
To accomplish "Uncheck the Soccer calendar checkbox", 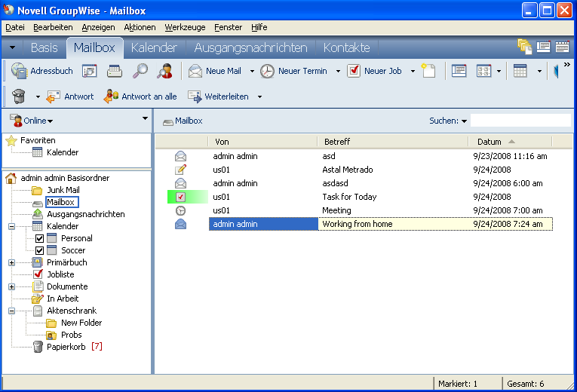I will [x=40, y=250].
